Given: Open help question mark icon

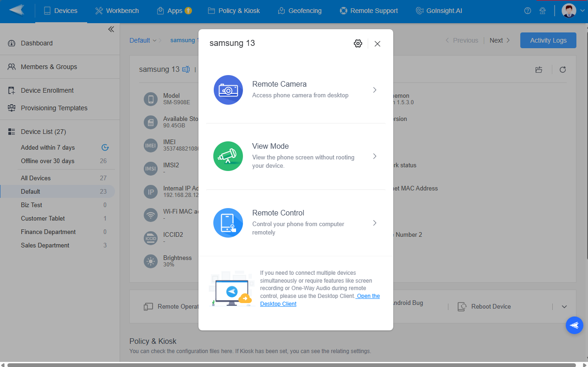Looking at the screenshot, I should coord(528,11).
